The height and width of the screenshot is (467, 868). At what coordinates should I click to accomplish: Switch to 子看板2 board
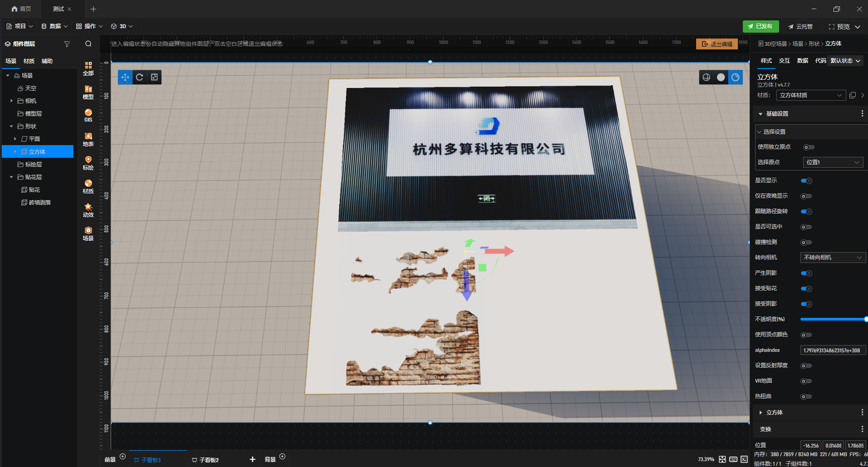pos(205,460)
